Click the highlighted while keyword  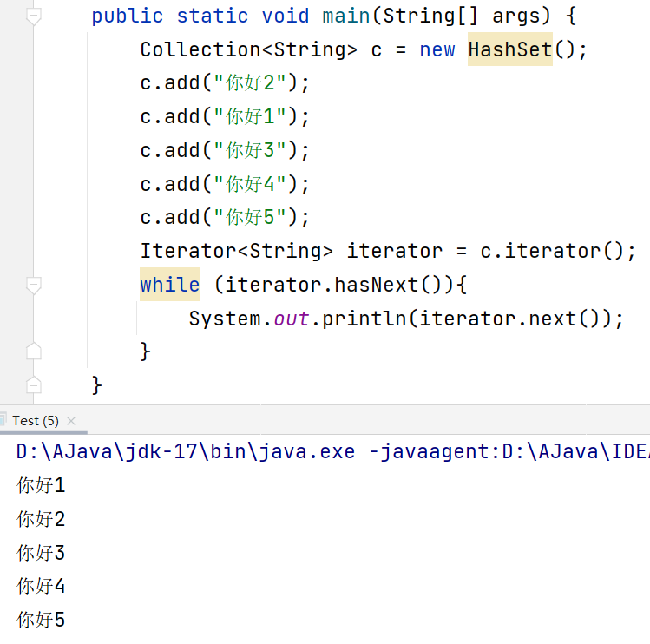[170, 285]
